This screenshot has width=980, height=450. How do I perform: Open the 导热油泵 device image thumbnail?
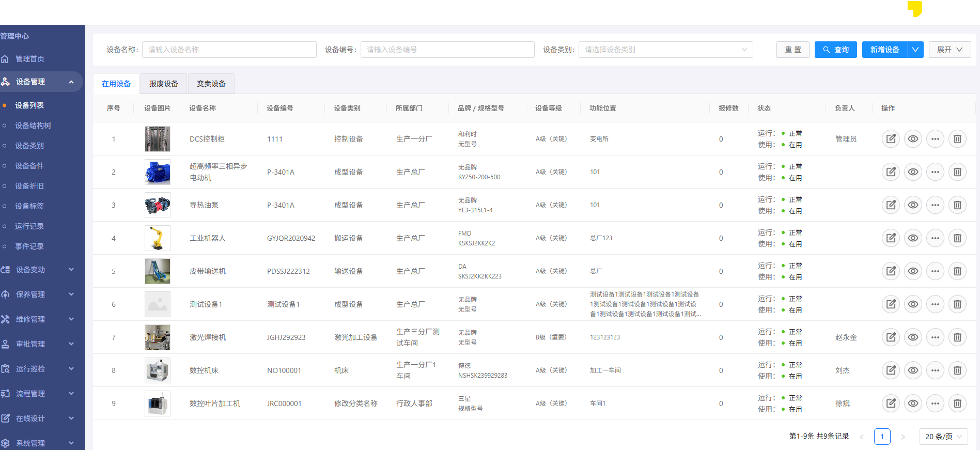pyautogui.click(x=158, y=205)
